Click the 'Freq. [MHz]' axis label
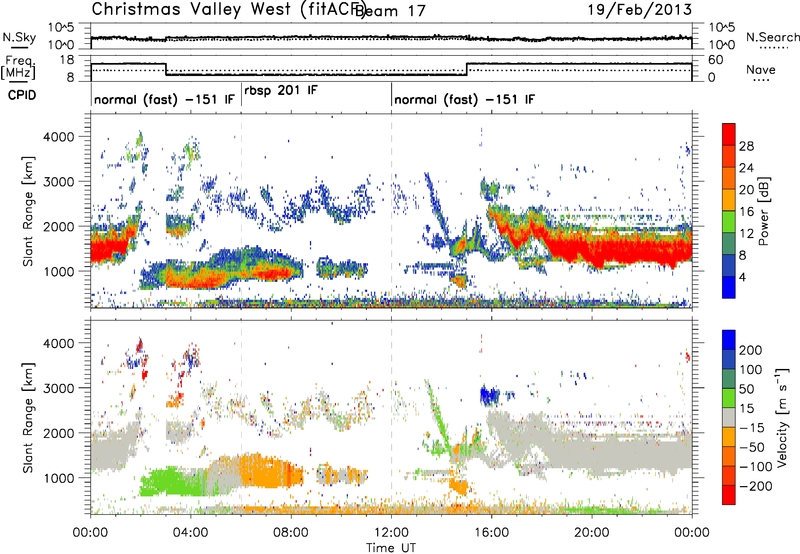The height and width of the screenshot is (554, 800). [18, 67]
